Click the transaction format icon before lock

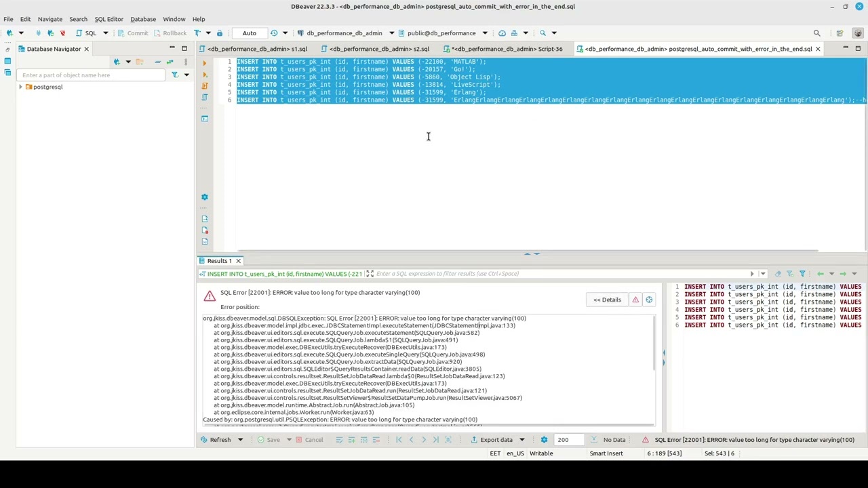pos(197,33)
